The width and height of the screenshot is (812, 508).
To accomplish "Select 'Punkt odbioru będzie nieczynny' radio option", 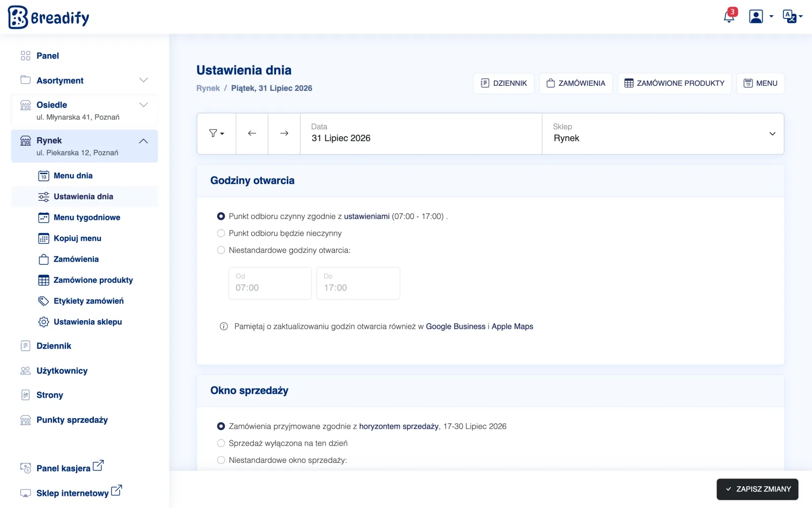I will pos(221,233).
